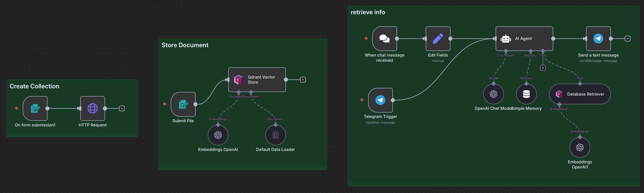Add another tool under AI Agent
The image size is (644, 193).
pos(543,68)
